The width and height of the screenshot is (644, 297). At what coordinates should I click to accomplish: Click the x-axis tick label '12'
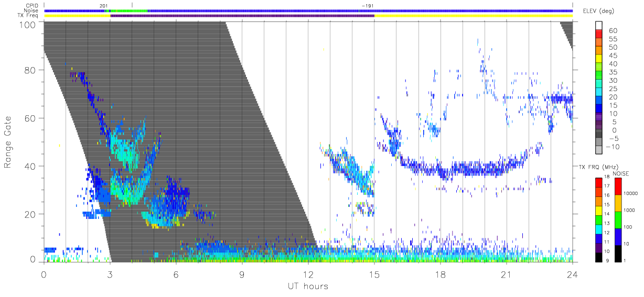tap(308, 274)
